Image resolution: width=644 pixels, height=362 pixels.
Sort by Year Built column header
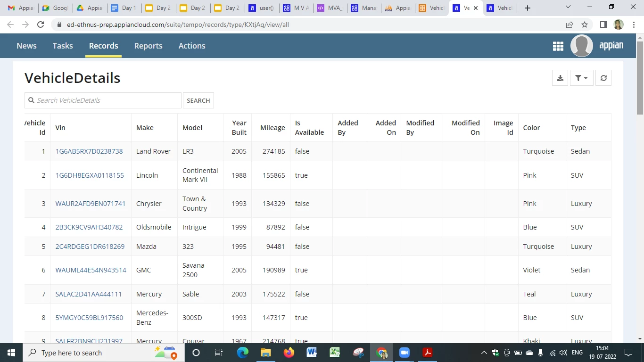[x=239, y=128]
